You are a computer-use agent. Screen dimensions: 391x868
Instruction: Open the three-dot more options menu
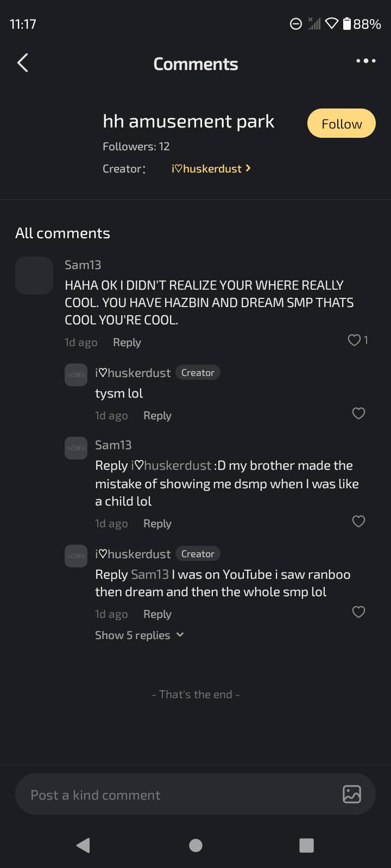tap(365, 61)
